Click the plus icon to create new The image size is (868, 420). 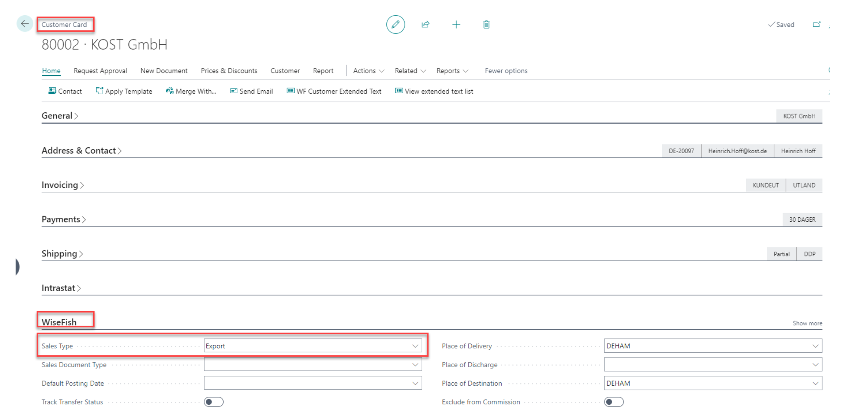coord(456,25)
